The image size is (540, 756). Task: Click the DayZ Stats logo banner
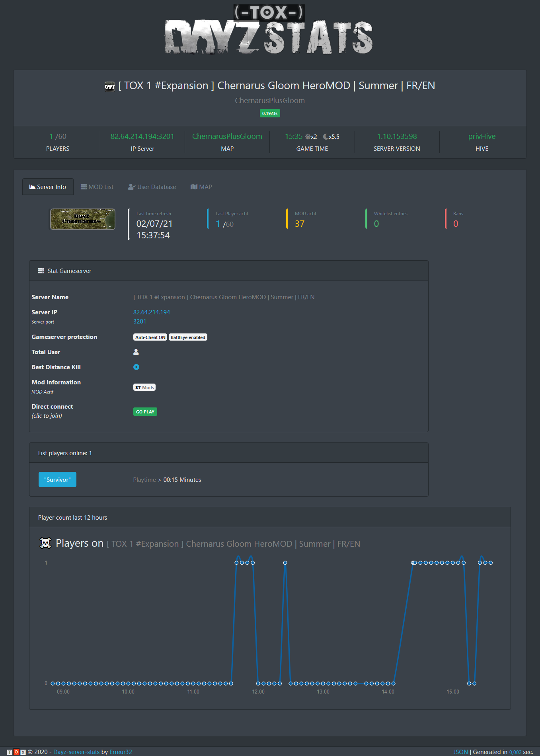pyautogui.click(x=269, y=29)
